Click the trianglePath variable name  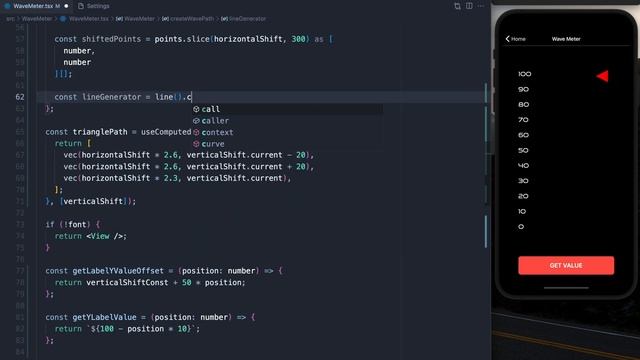[x=100, y=132]
